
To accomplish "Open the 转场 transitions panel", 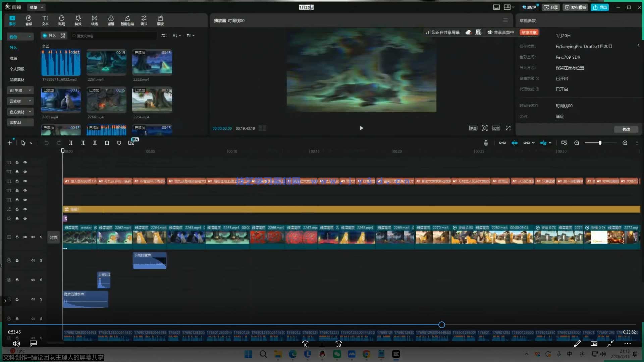I will point(94,20).
